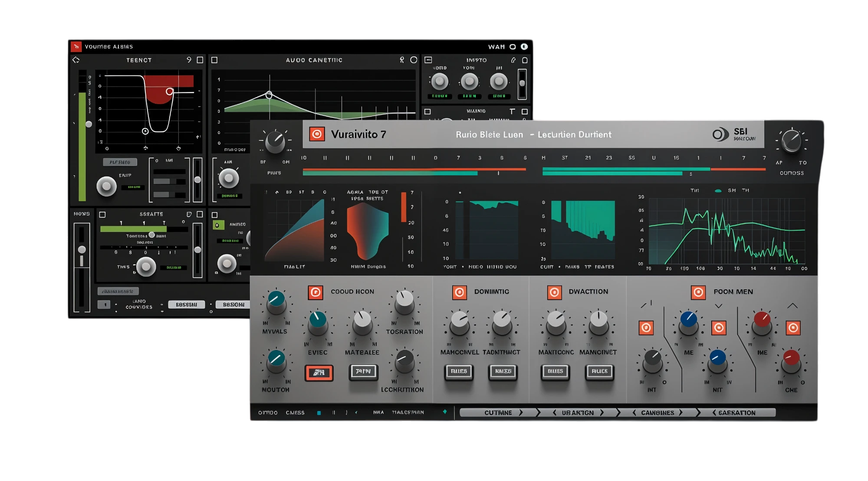Click the diamond icon beside TEENCT
Screen dimensions: 868x481
[x=76, y=60]
